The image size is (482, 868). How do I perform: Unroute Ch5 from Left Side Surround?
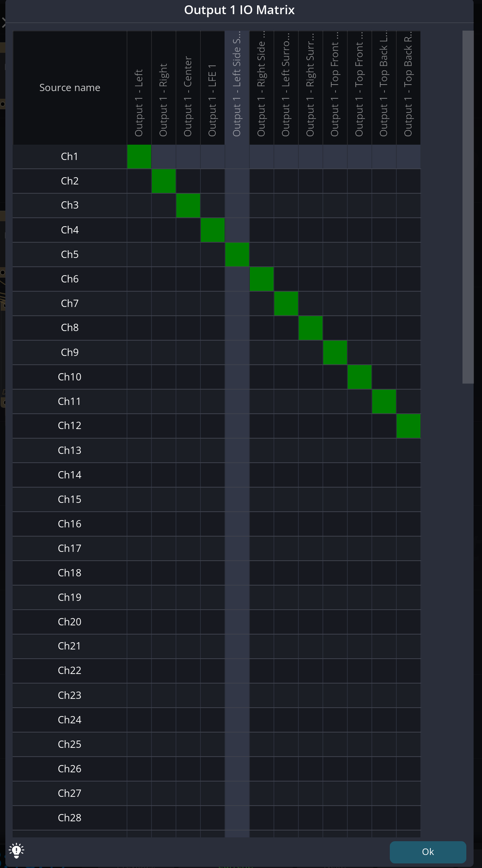(x=237, y=255)
